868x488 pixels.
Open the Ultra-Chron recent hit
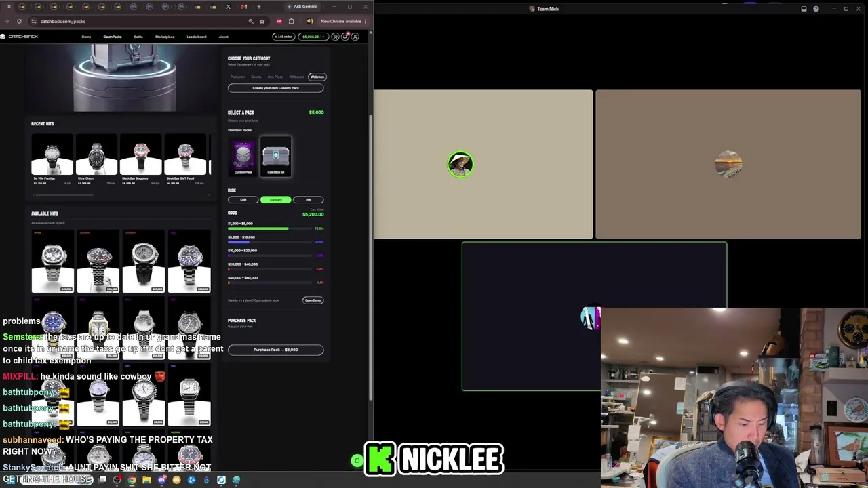click(x=96, y=161)
